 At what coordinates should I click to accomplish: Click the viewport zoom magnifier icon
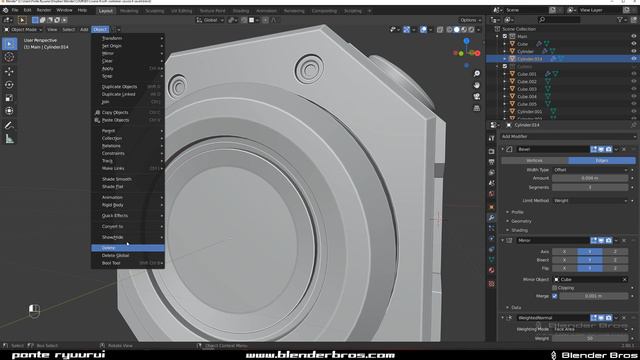pyautogui.click(x=476, y=73)
